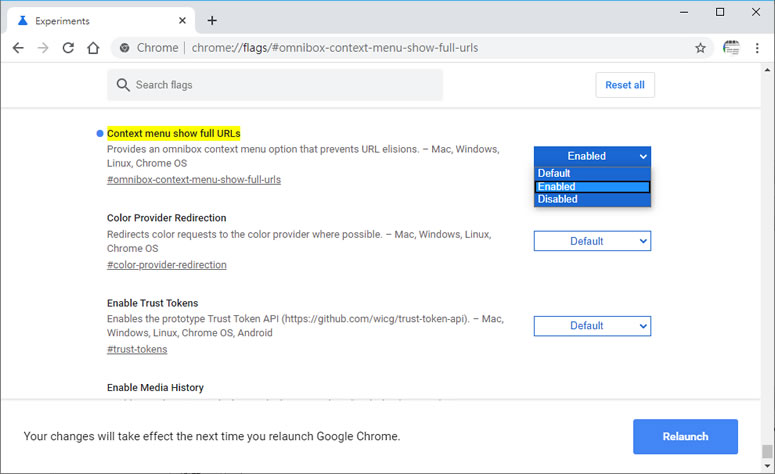Bookmark this page with the star icon

pos(700,48)
